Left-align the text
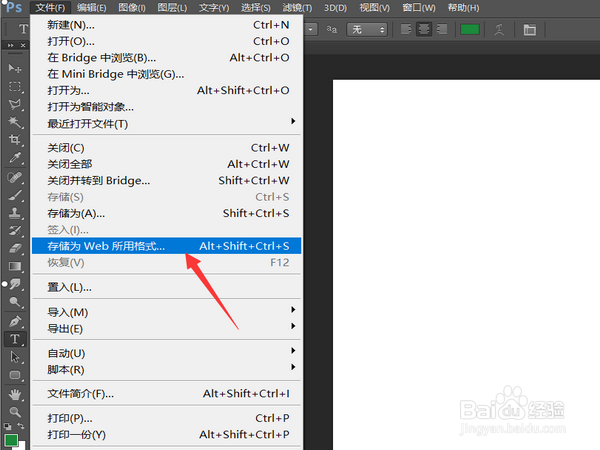This screenshot has height=450, width=600. click(406, 29)
